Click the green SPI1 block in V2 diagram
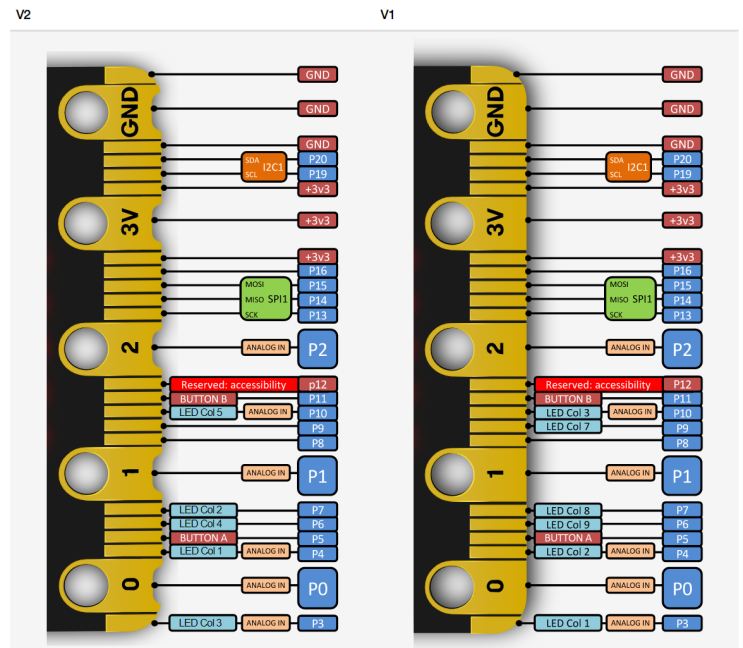The height and width of the screenshot is (648, 743). (x=266, y=299)
